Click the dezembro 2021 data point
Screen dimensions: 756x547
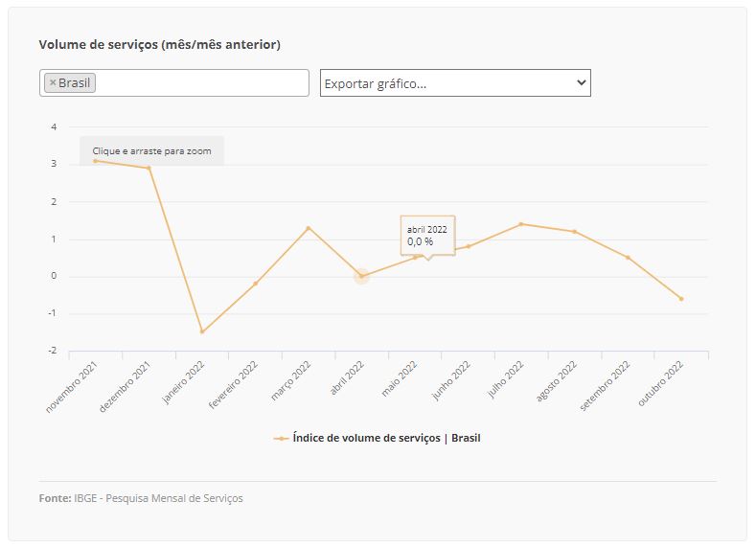pos(149,169)
